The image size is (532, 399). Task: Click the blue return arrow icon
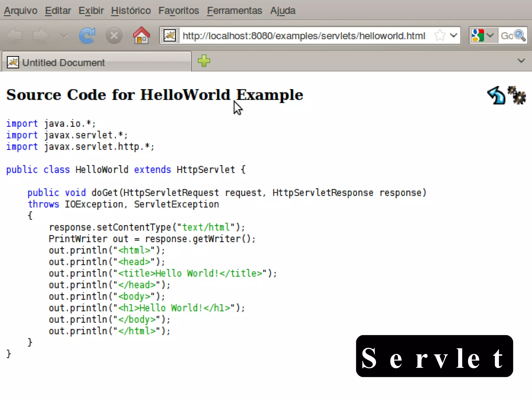496,95
